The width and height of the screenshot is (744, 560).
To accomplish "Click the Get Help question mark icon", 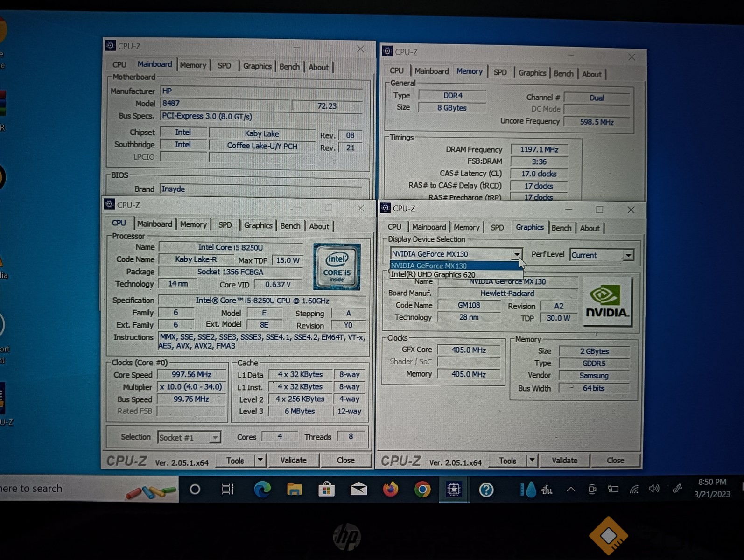I will pyautogui.click(x=486, y=490).
